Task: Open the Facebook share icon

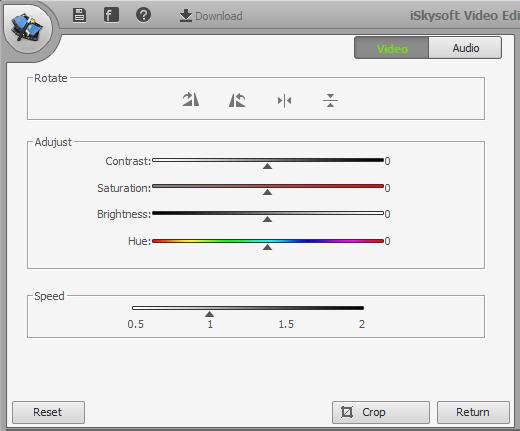Action: [111, 15]
